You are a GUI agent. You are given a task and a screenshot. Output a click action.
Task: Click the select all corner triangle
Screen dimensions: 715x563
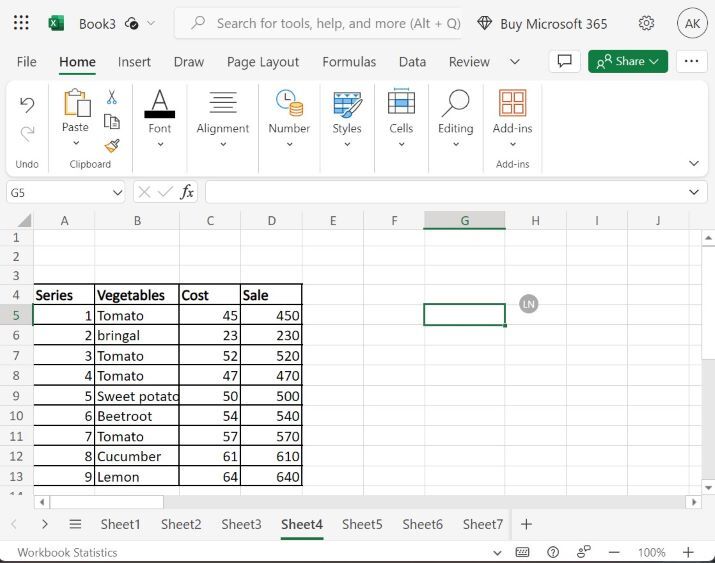[24, 220]
